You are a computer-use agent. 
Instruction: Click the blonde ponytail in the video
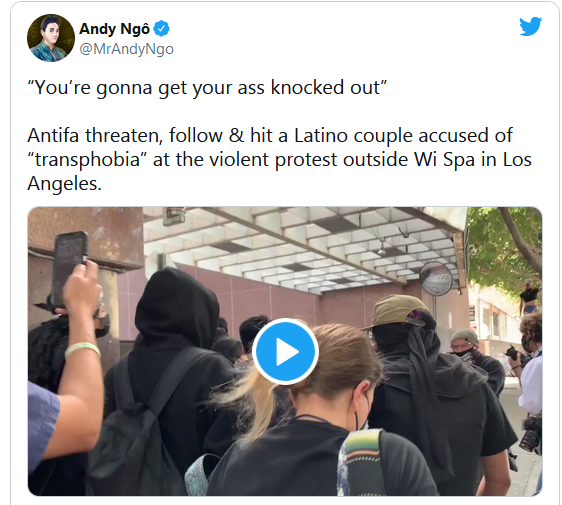[x=251, y=396]
